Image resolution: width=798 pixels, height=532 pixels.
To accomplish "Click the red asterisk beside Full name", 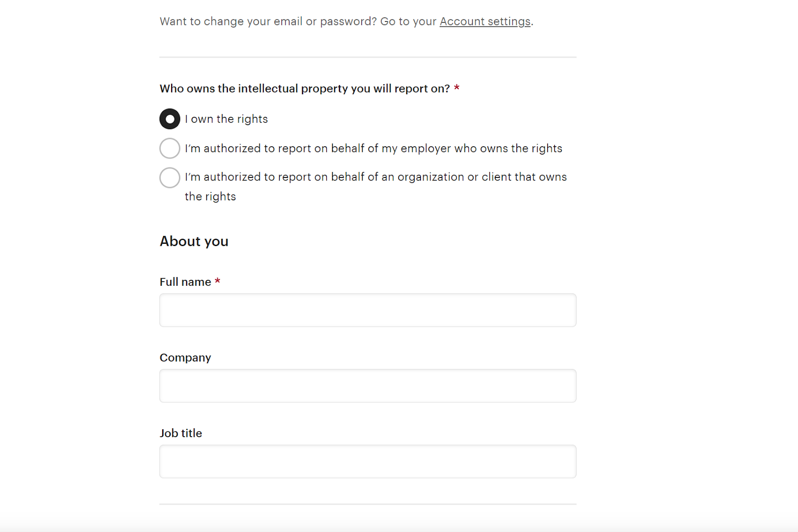I will (x=217, y=282).
